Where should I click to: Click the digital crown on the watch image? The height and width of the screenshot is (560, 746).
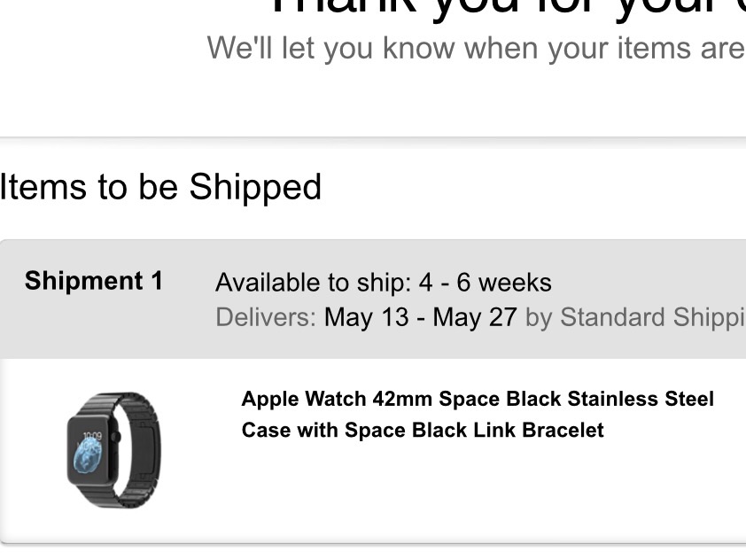pyautogui.click(x=115, y=437)
